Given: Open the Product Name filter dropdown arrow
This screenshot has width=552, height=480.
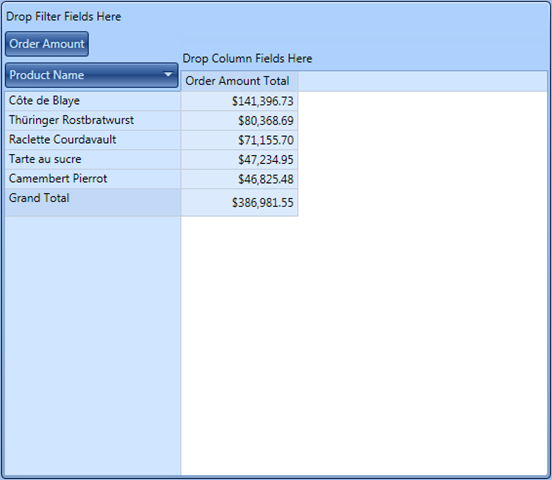Looking at the screenshot, I should tap(168, 75).
